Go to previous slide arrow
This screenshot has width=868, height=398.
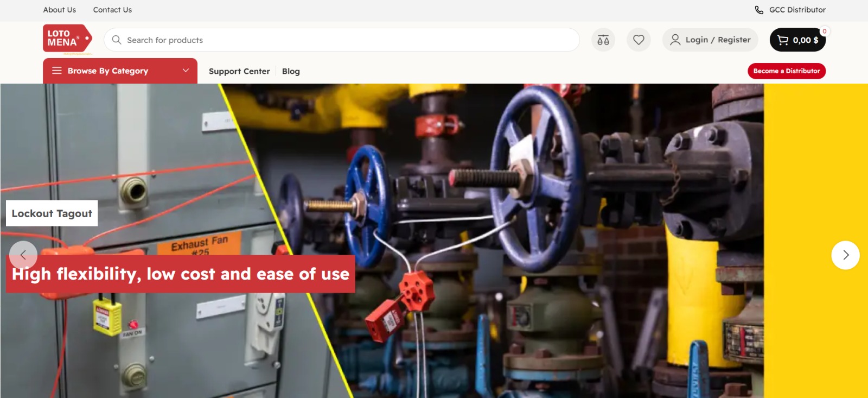[23, 255]
